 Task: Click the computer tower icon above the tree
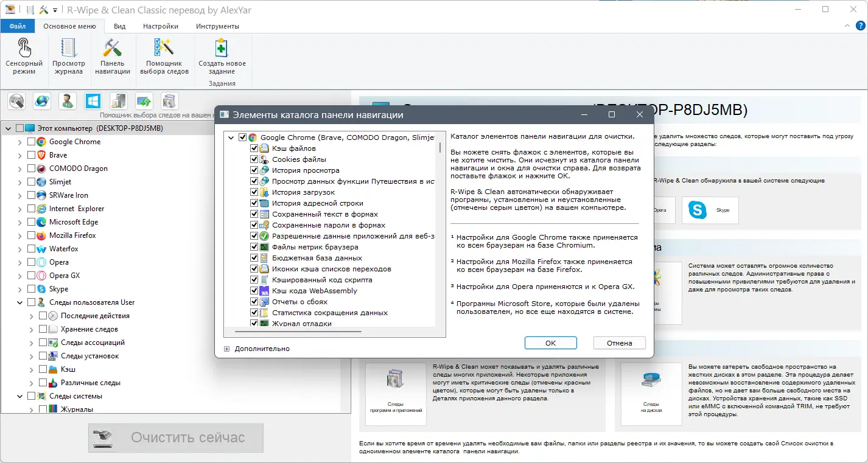pos(118,100)
